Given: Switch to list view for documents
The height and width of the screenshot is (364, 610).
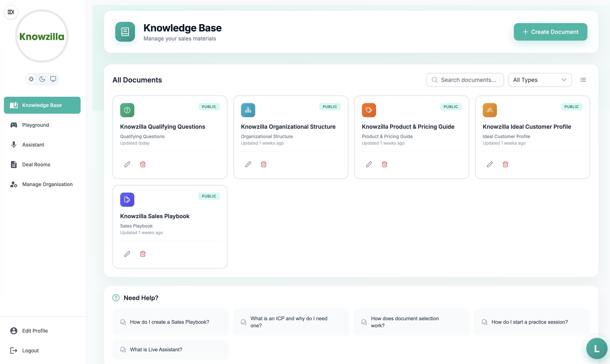Looking at the screenshot, I should click(583, 80).
